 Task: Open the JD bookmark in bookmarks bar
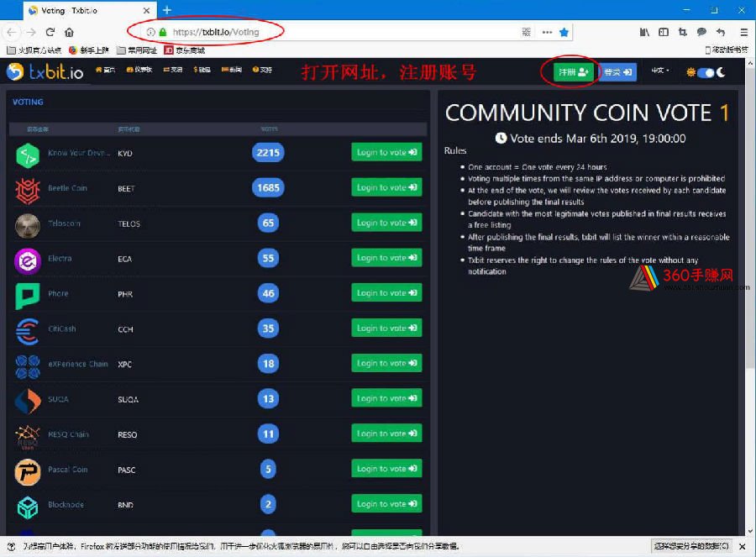point(185,50)
